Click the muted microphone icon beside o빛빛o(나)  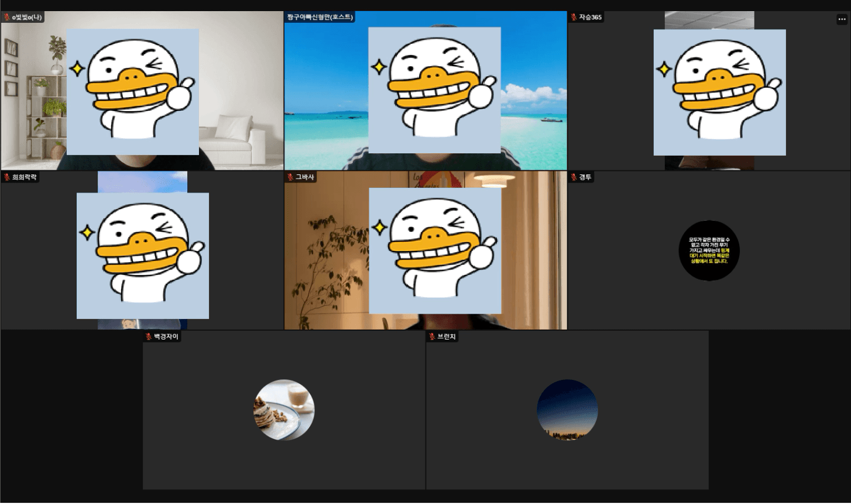pos(7,18)
